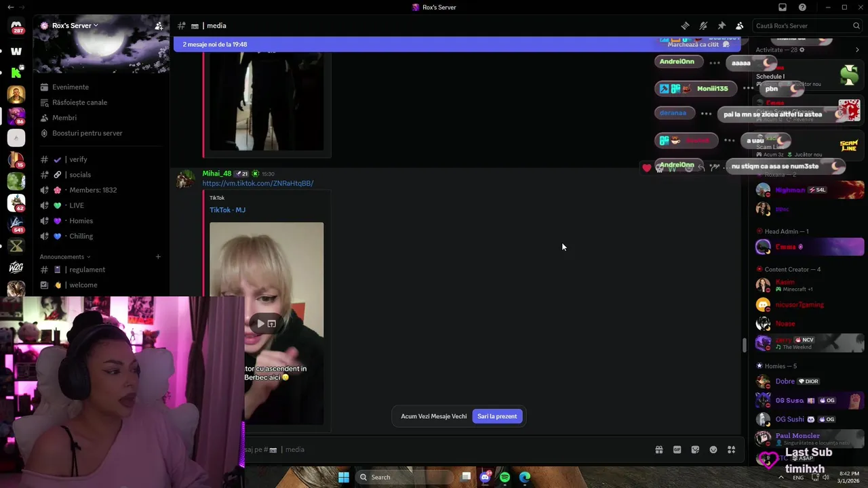Click the taskbar Search box

pyautogui.click(x=405, y=477)
